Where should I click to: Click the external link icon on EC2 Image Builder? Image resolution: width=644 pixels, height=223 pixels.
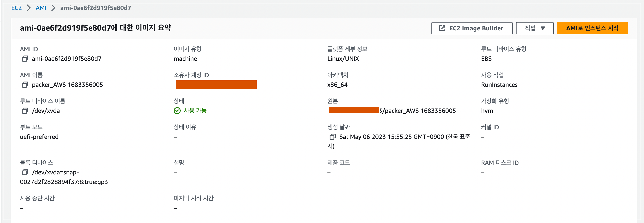[x=442, y=28]
